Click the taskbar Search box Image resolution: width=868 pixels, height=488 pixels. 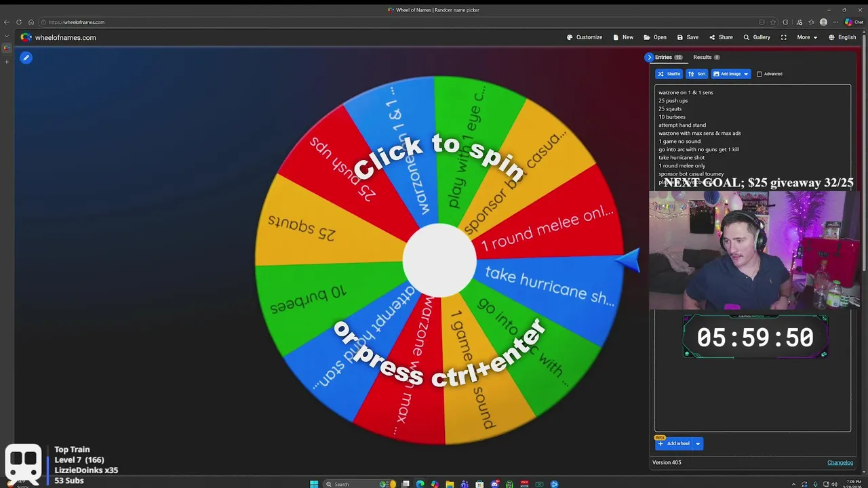[359, 484]
